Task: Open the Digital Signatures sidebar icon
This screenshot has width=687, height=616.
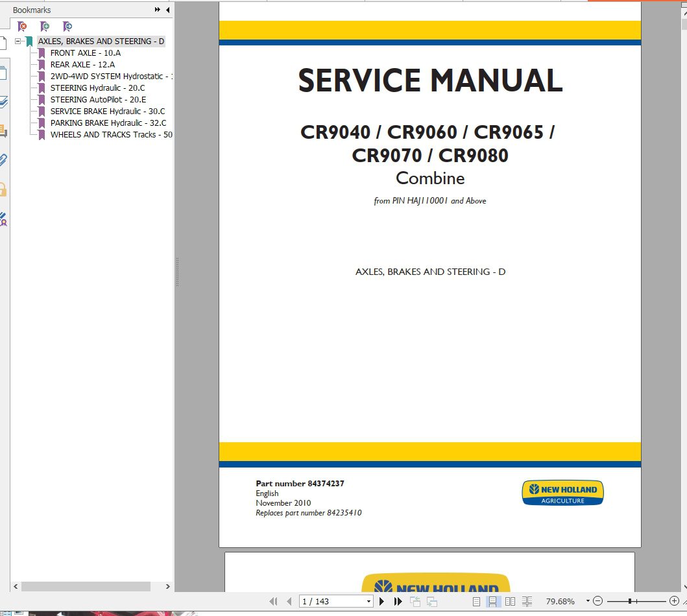Action: [3, 219]
